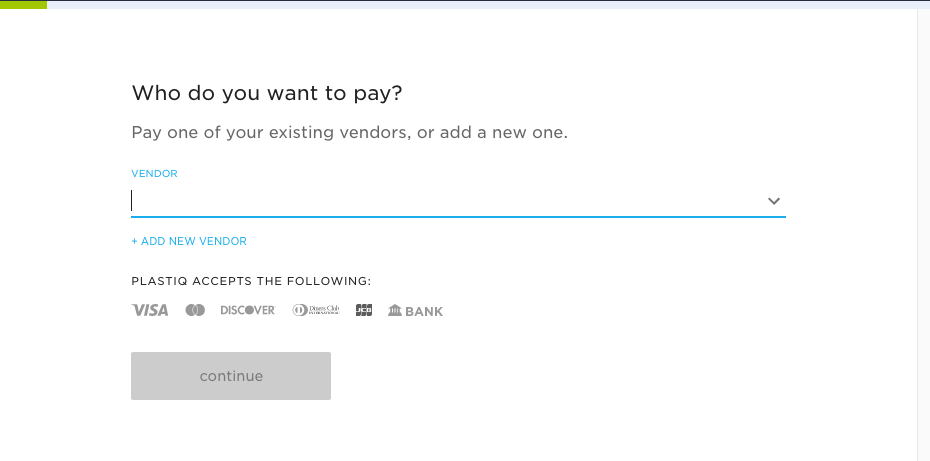Click the 'Who do you want to pay?' heading
The width and height of the screenshot is (930, 461).
(267, 93)
